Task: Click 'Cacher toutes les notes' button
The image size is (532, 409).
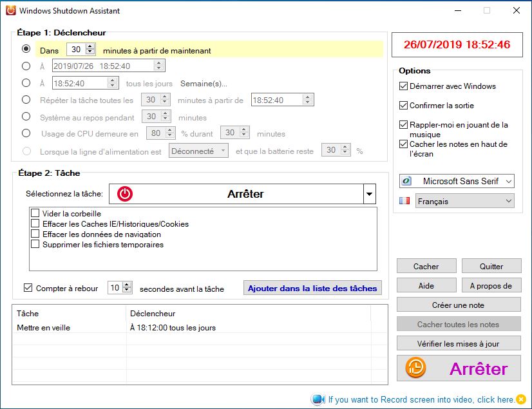Action: coord(459,324)
